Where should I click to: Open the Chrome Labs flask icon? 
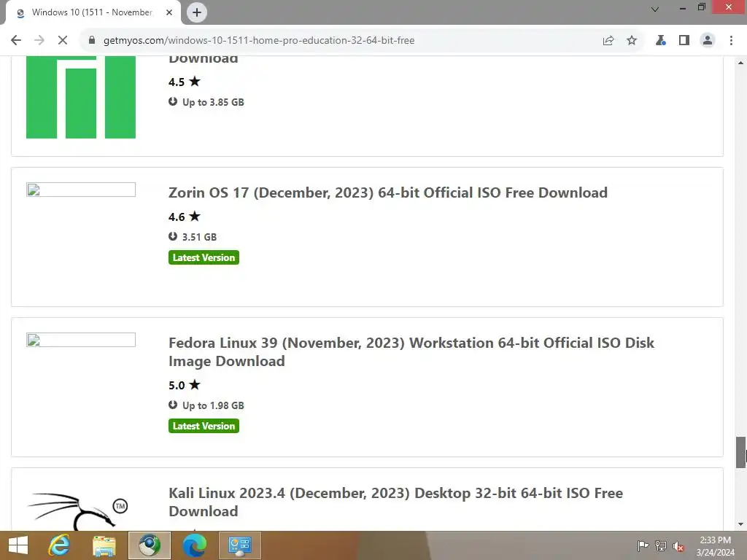(x=660, y=41)
